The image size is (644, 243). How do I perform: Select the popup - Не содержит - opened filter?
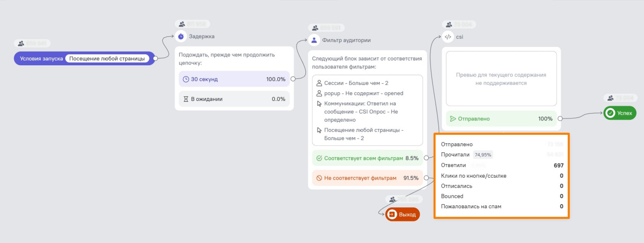click(363, 93)
